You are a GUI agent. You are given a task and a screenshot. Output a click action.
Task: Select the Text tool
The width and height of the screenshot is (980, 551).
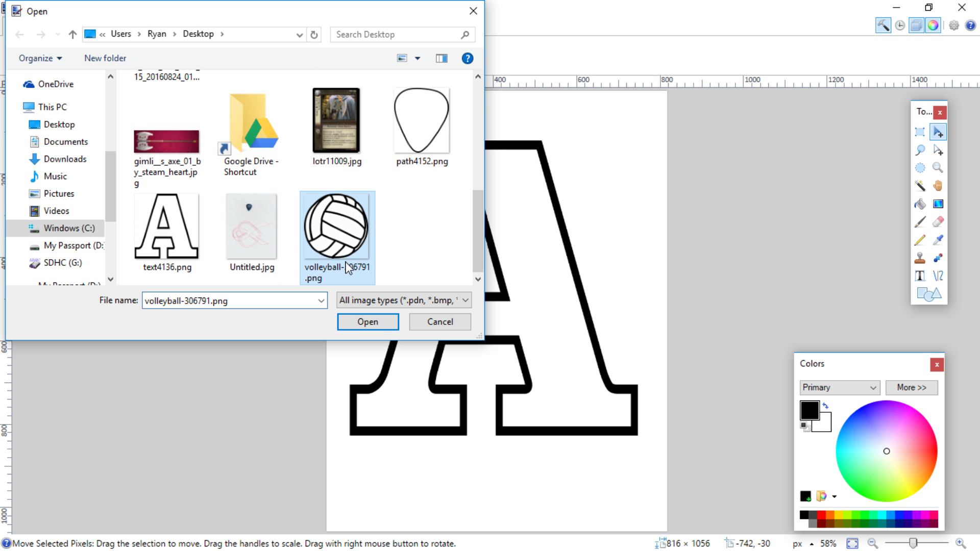pyautogui.click(x=920, y=276)
